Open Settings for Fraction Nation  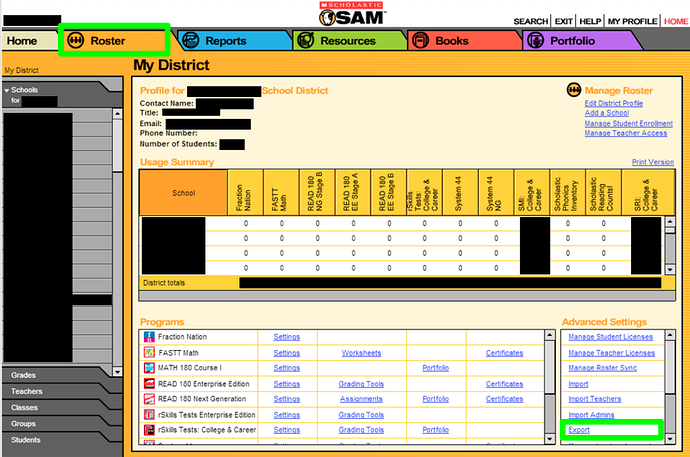286,337
